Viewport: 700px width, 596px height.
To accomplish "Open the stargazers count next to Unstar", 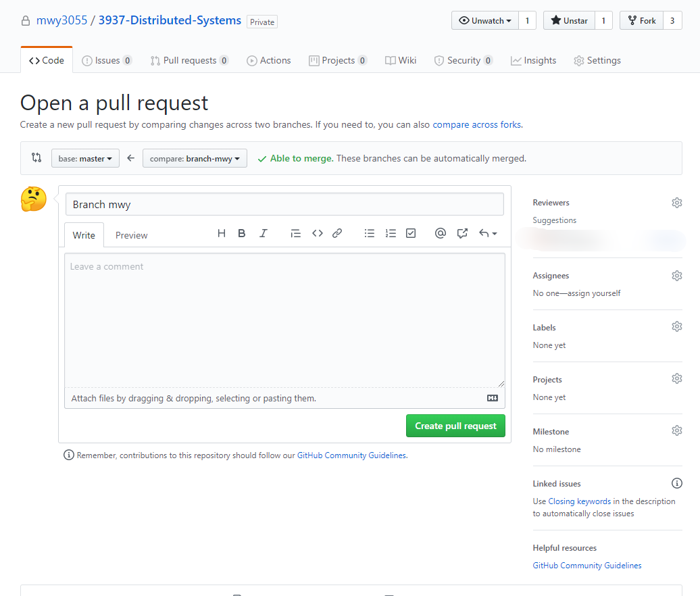I will click(603, 20).
